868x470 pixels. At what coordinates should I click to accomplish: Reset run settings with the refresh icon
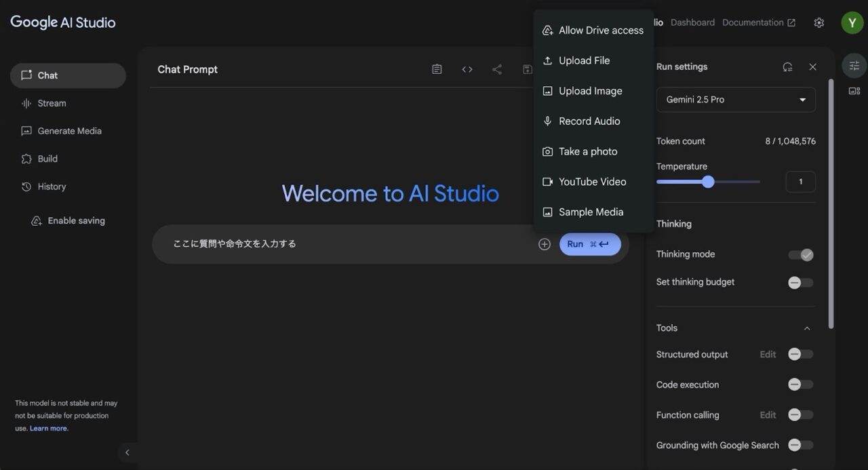(787, 67)
